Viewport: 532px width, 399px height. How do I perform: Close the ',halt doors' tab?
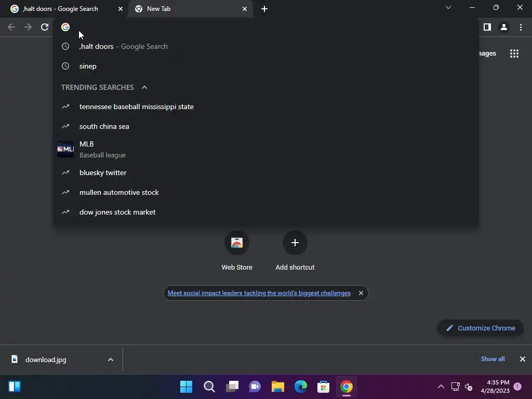point(121,9)
